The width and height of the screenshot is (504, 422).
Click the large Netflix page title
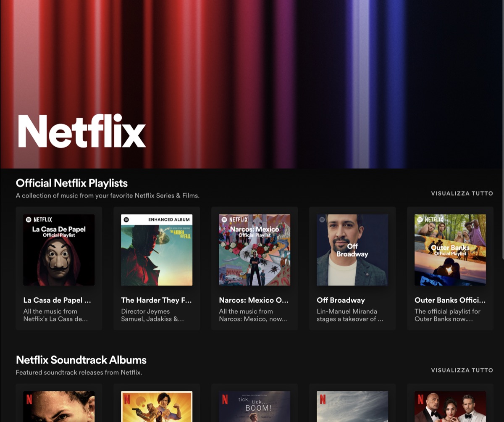click(81, 131)
